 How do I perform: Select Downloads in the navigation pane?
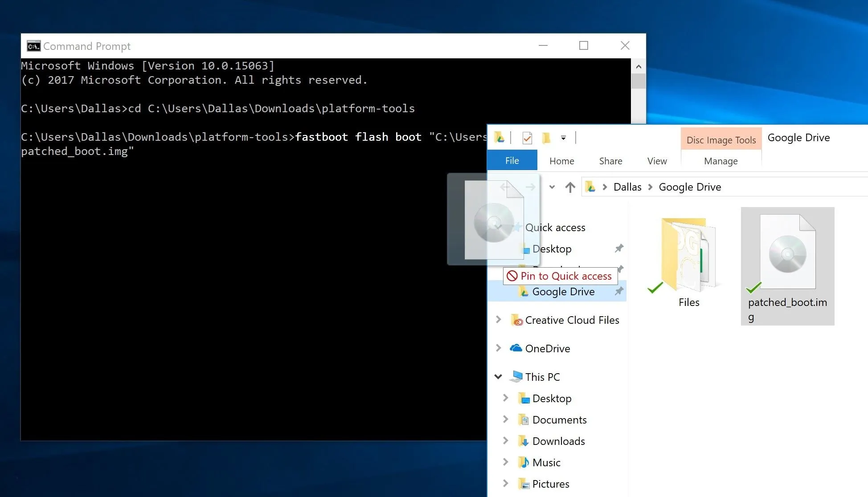pos(558,441)
